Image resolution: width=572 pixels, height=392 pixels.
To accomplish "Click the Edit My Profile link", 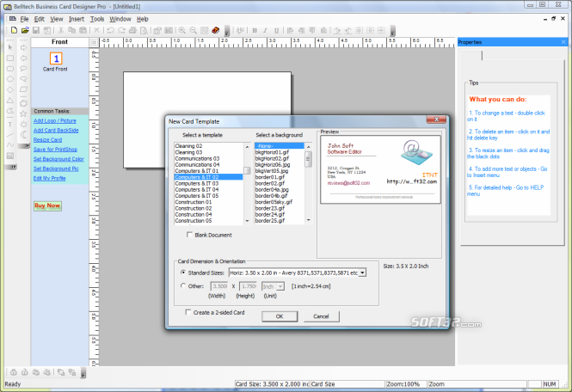I will point(49,178).
